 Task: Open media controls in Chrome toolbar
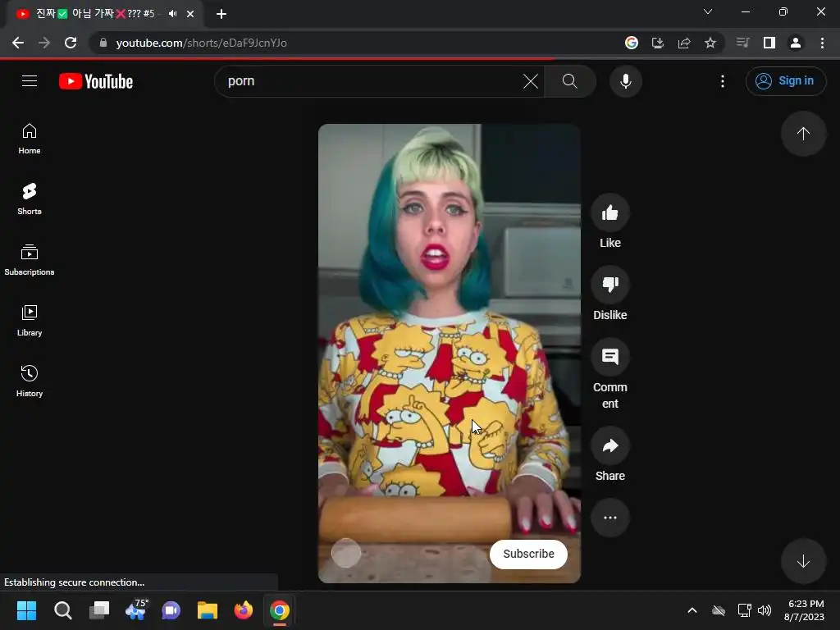742,43
